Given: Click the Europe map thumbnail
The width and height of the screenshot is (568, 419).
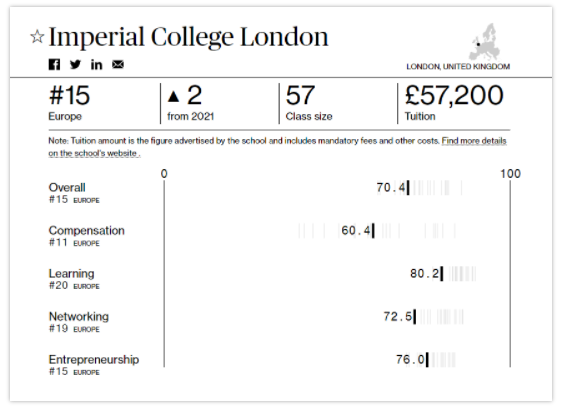Looking at the screenshot, I should point(484,42).
